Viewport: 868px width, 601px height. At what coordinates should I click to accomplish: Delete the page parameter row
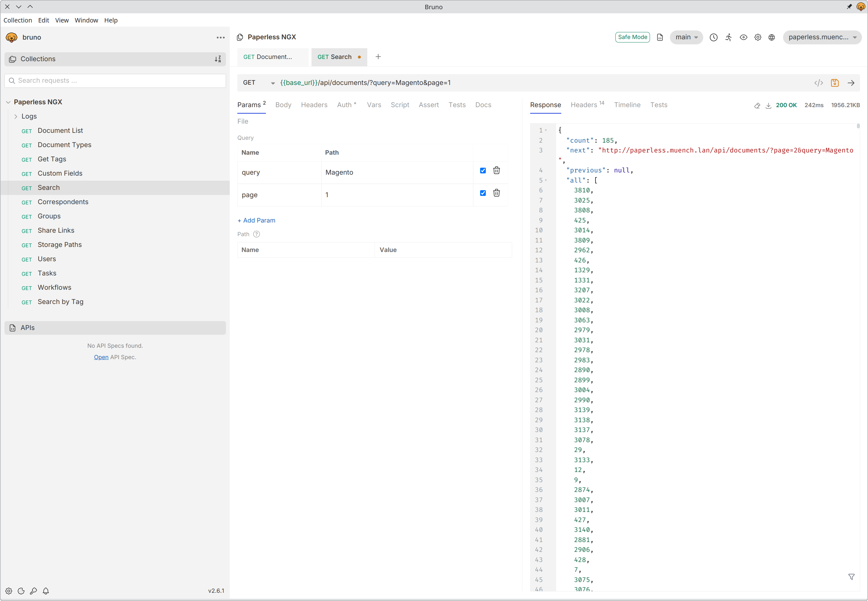point(497,193)
